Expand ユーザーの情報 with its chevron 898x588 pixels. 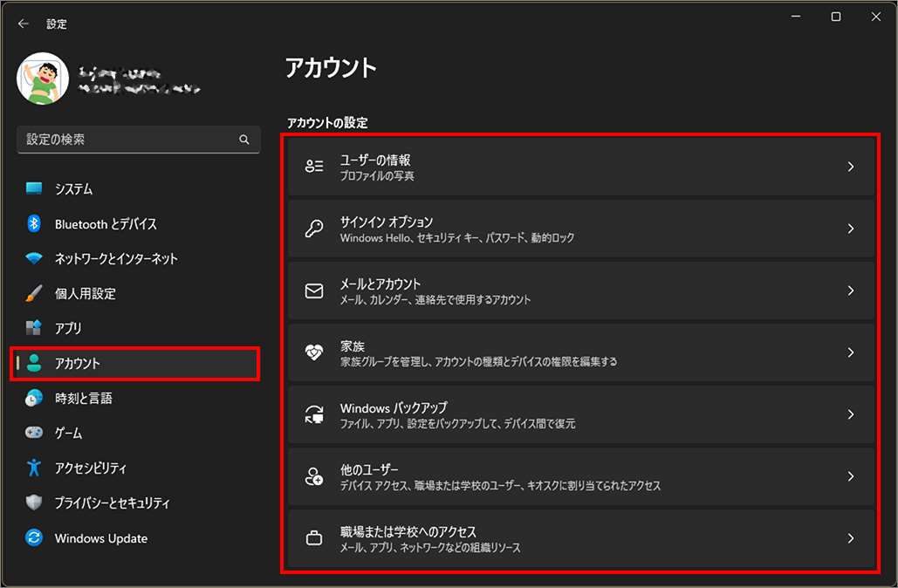point(851,167)
